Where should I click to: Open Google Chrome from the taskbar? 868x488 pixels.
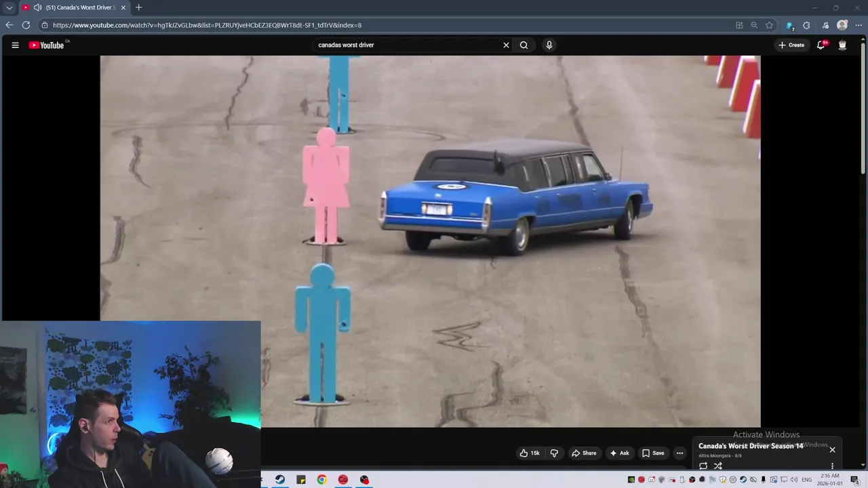coord(322,479)
